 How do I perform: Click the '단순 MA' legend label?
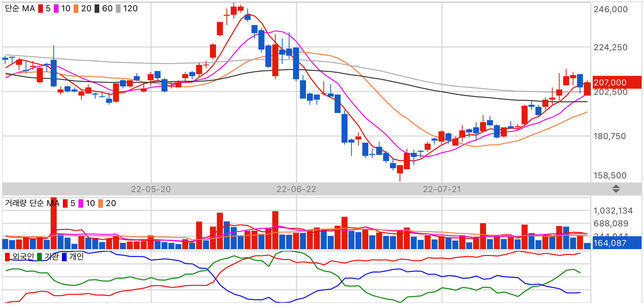(x=20, y=9)
